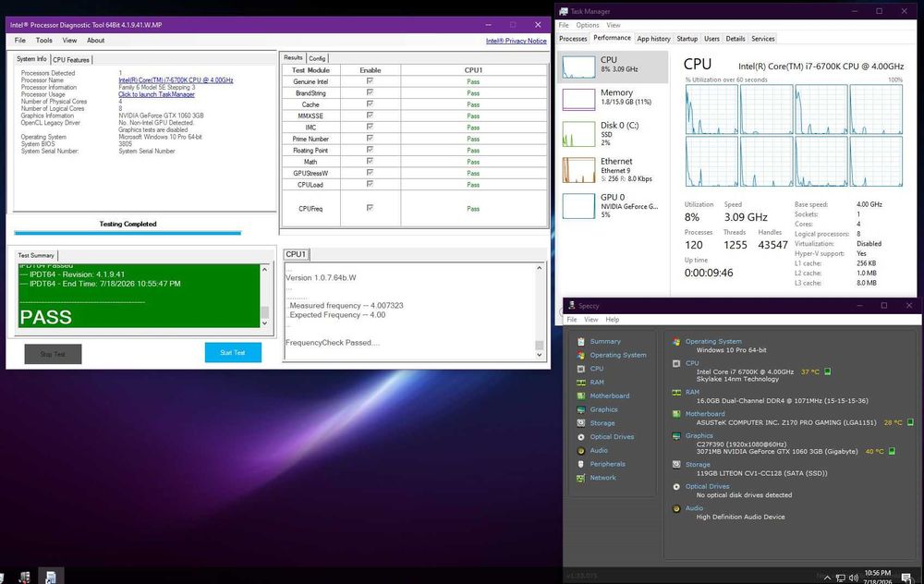Click the Test Summary scrollbar up arrow
924x584 pixels.
(x=264, y=269)
